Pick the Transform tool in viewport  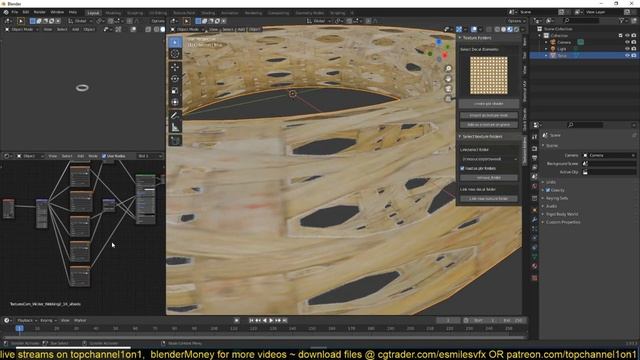point(175,102)
